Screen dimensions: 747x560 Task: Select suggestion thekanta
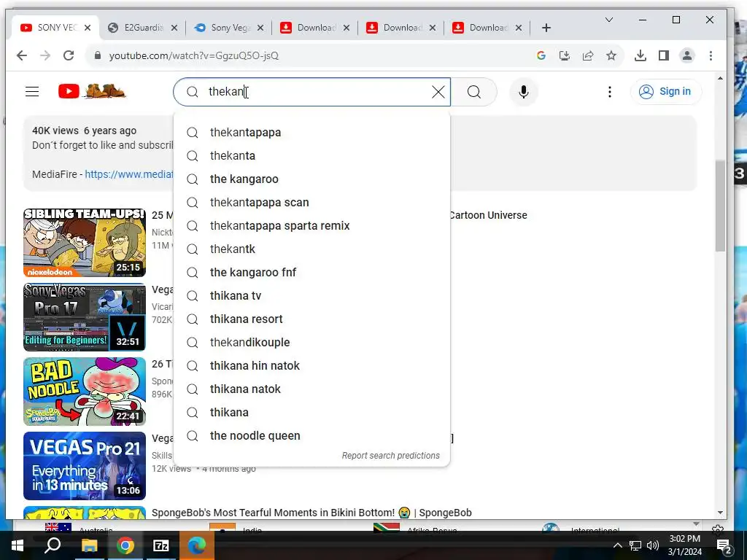click(x=312, y=156)
